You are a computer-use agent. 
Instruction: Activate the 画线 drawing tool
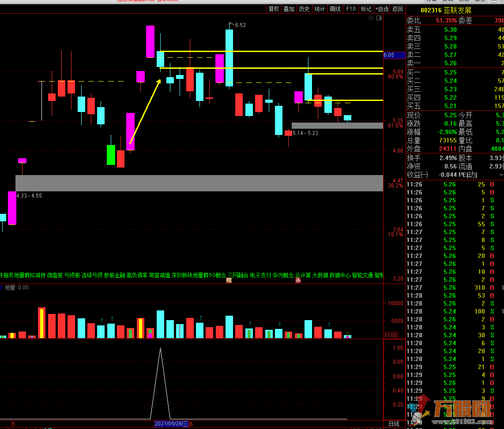click(335, 9)
